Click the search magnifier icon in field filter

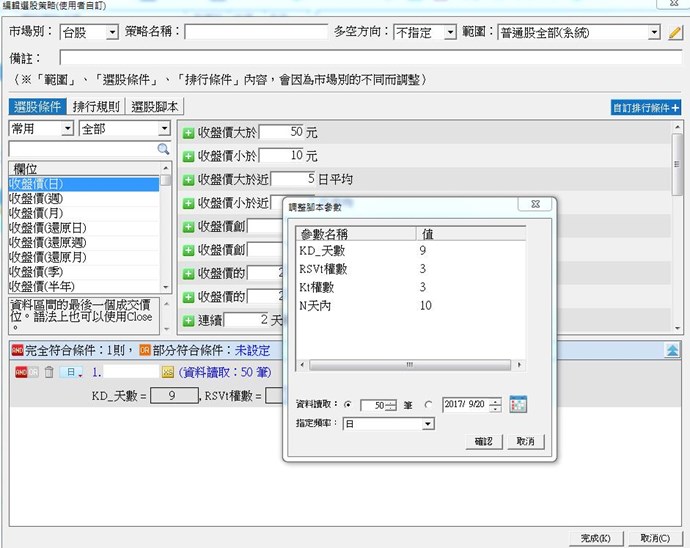[164, 149]
